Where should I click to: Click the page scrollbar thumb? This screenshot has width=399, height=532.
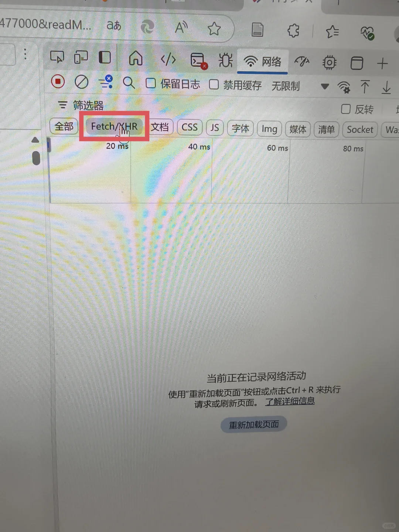(x=36, y=158)
